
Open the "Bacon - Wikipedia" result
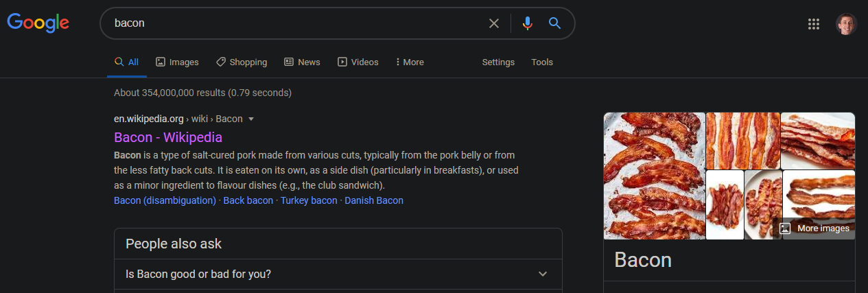point(168,137)
